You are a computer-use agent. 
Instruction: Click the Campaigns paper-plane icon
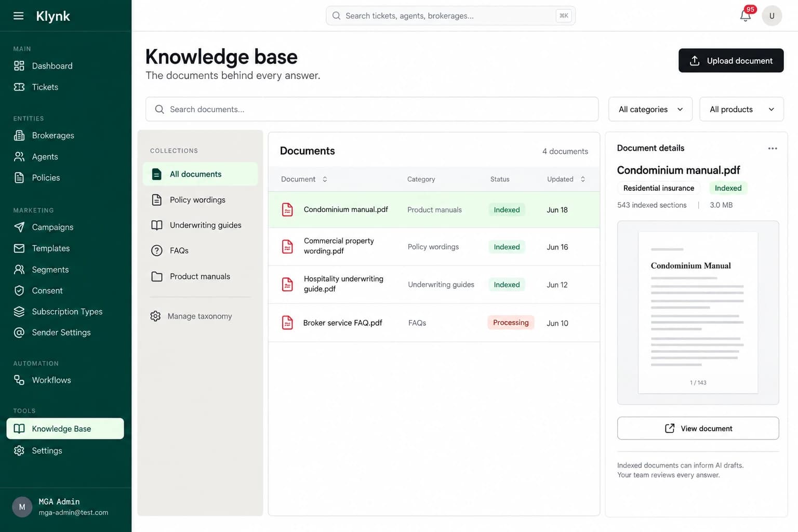[19, 227]
